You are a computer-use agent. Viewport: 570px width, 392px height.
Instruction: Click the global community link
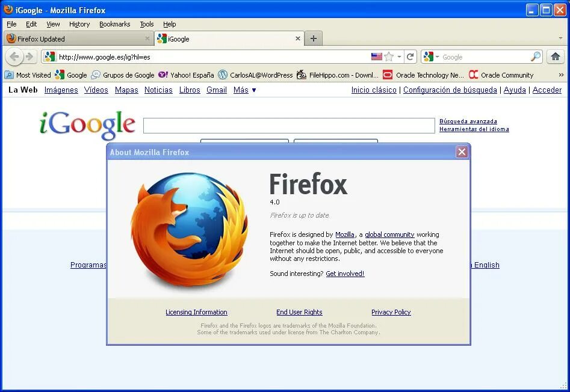(389, 235)
